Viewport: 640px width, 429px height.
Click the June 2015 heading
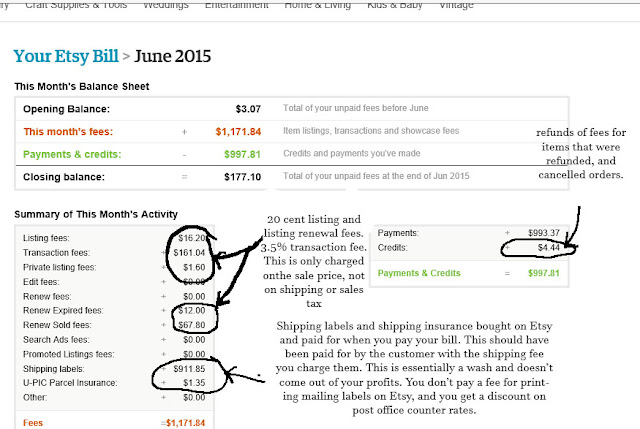point(173,56)
